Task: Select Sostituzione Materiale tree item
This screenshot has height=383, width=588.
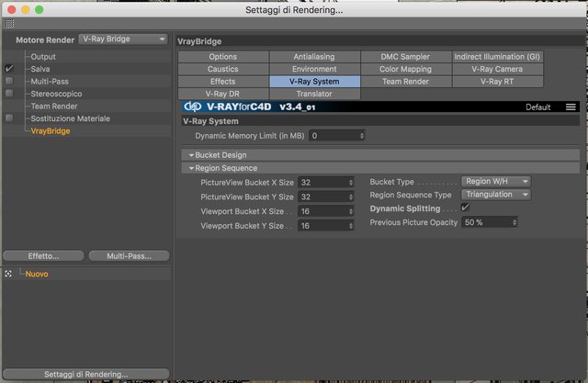Action: pos(71,118)
